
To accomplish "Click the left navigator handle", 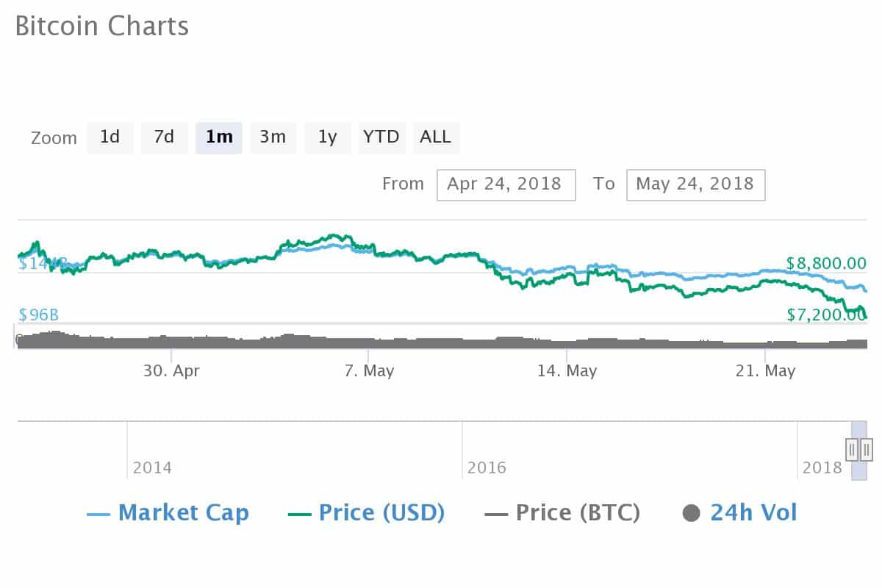I will point(852,448).
